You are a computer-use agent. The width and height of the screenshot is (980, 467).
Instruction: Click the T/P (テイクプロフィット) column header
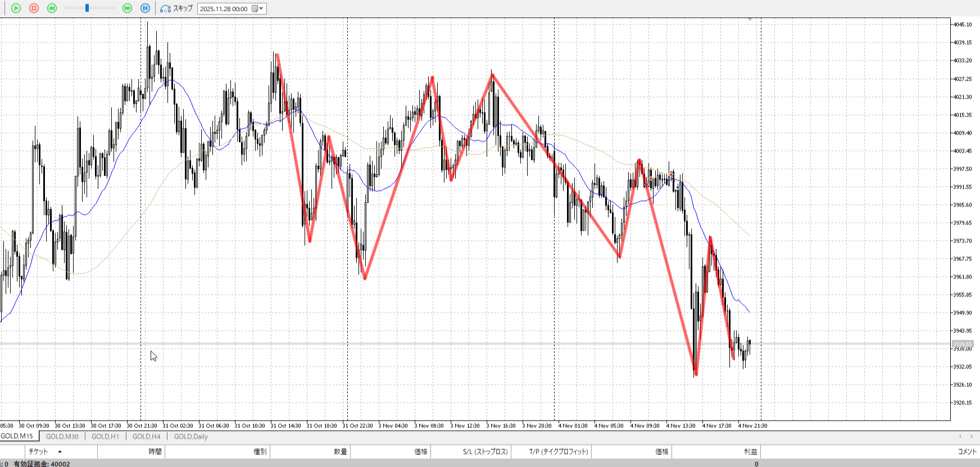[558, 451]
